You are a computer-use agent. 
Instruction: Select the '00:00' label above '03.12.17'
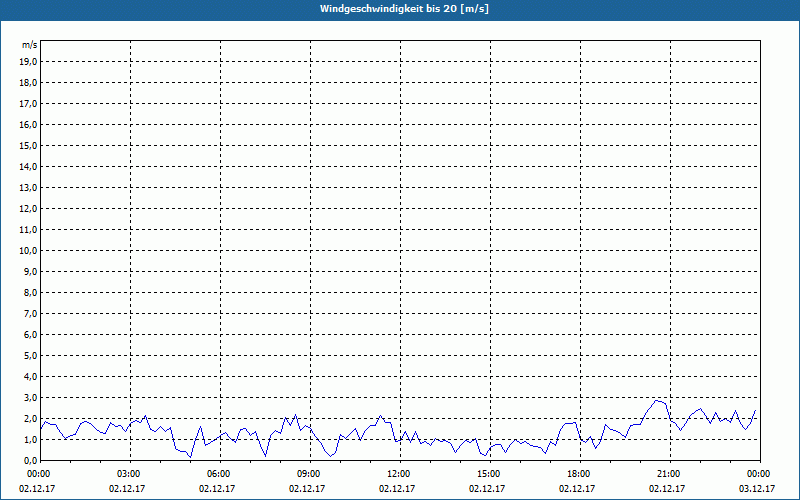tap(759, 474)
